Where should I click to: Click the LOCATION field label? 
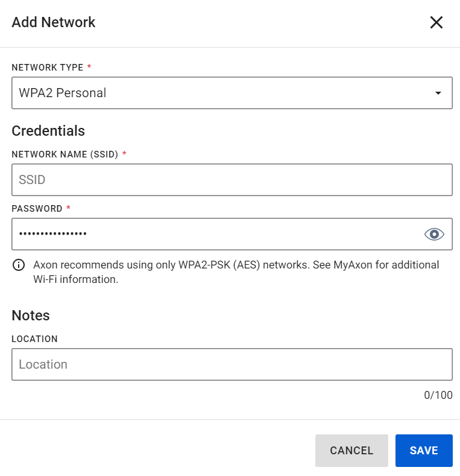tap(34, 339)
